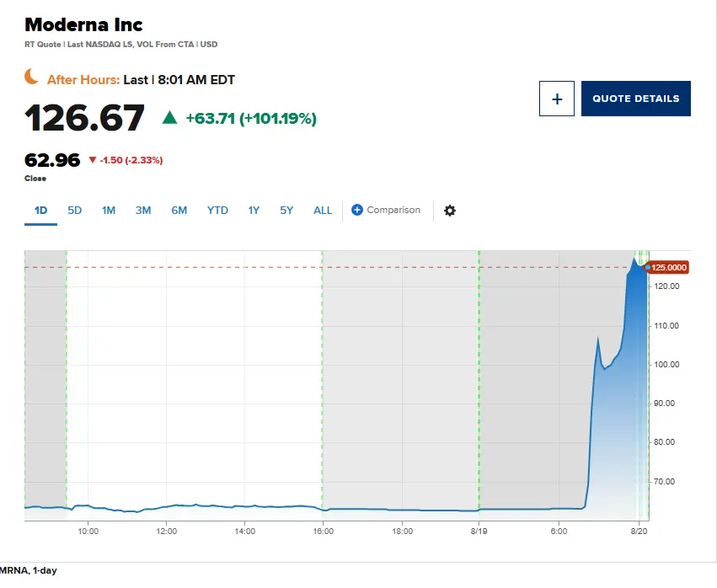Click the Close label under 62.96
This screenshot has height=588, width=717.
35,179
